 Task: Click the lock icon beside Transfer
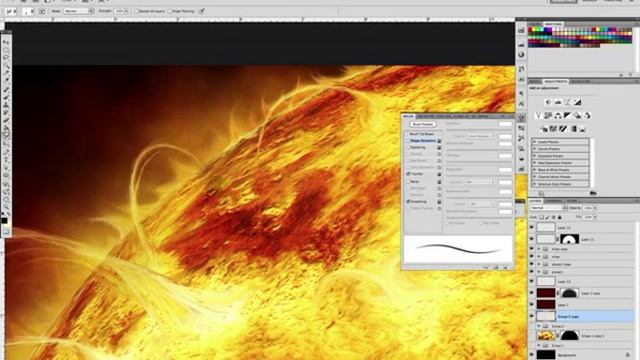coord(439,174)
